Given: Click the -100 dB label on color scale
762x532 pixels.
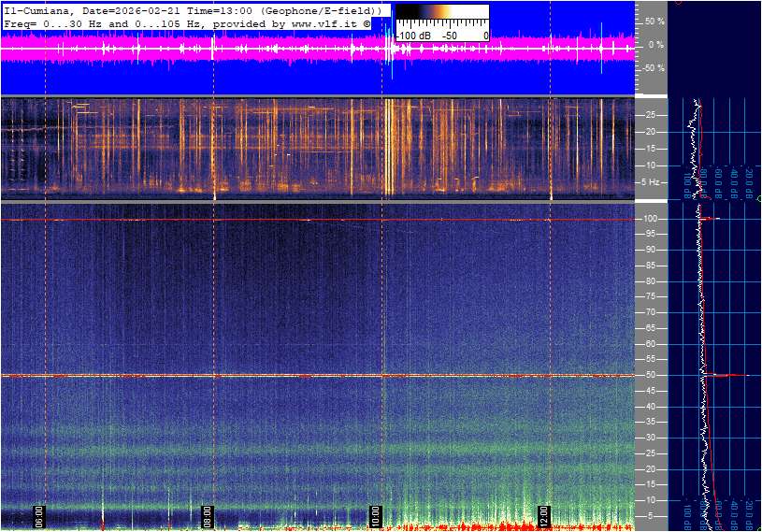Looking at the screenshot, I should coord(412,35).
